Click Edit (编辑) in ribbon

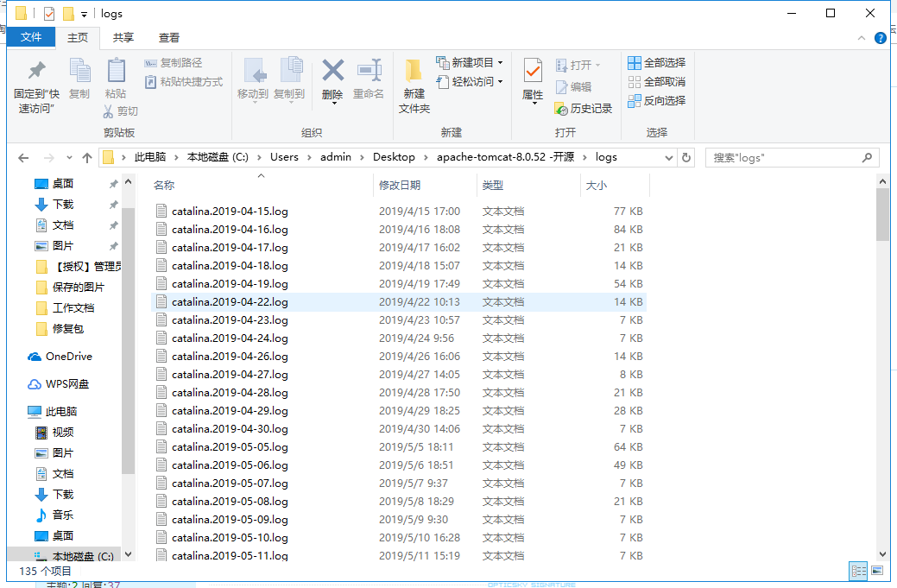tap(574, 87)
